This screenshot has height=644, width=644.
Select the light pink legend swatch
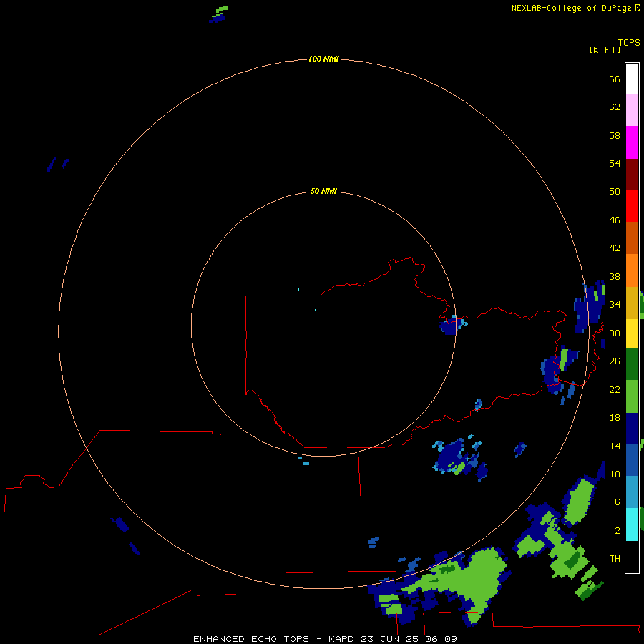pos(632,110)
